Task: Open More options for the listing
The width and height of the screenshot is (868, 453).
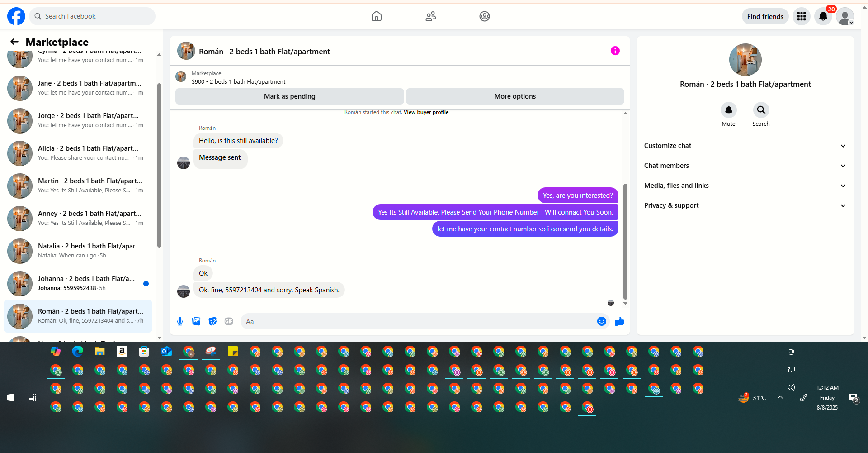Action: (x=515, y=96)
